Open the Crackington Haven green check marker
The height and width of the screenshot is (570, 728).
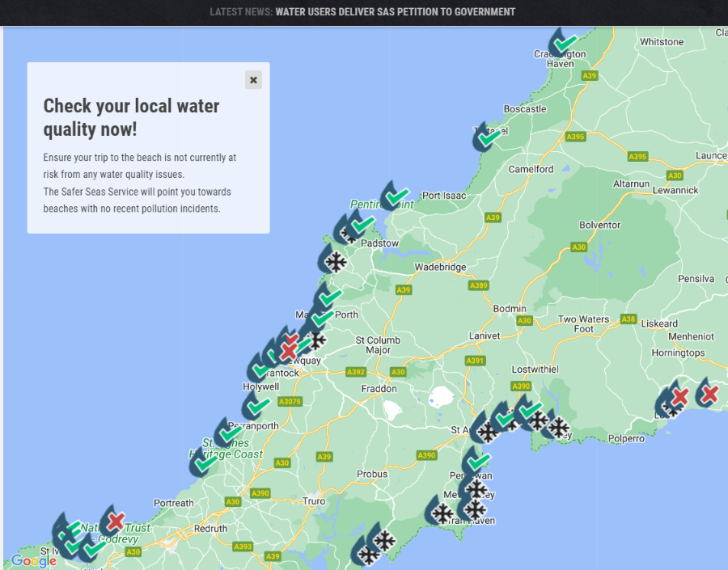pyautogui.click(x=562, y=43)
